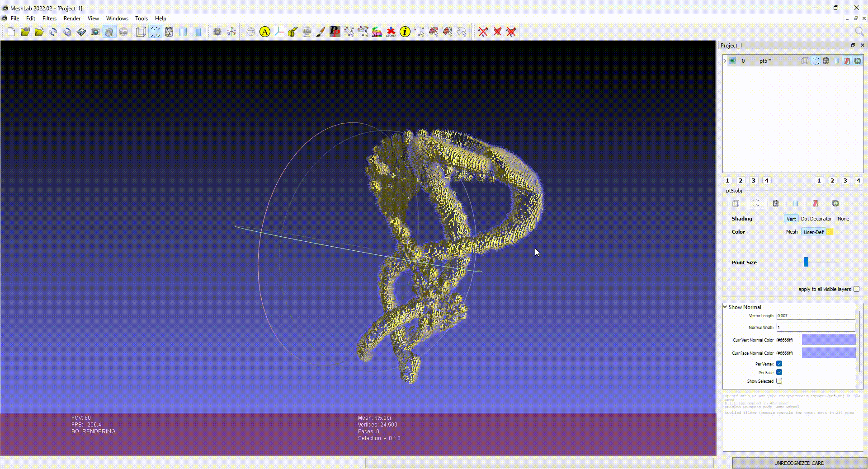
Task: Select the GEOREF toolbar icon
Action: [390, 32]
